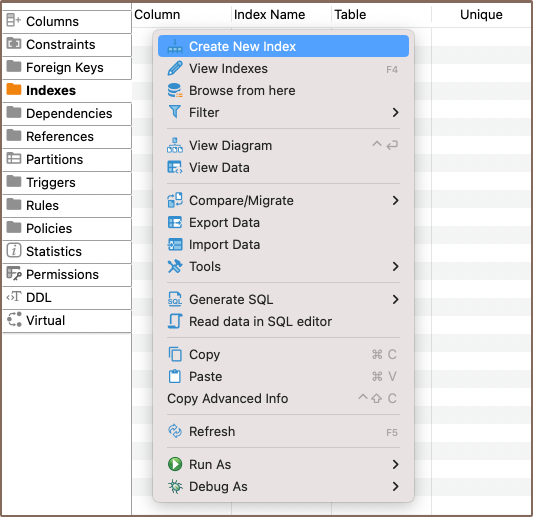Open the Generate SQL submenu arrow
Screen dimensions: 533x517
[395, 299]
